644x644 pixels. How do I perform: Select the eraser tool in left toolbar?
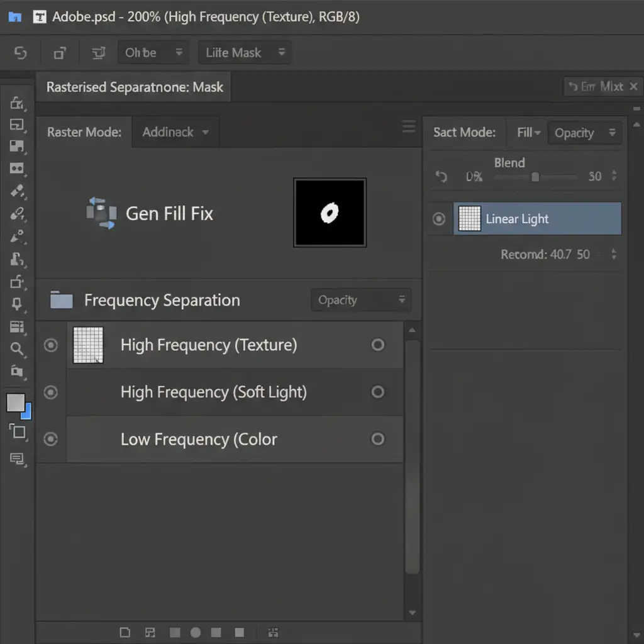17,191
